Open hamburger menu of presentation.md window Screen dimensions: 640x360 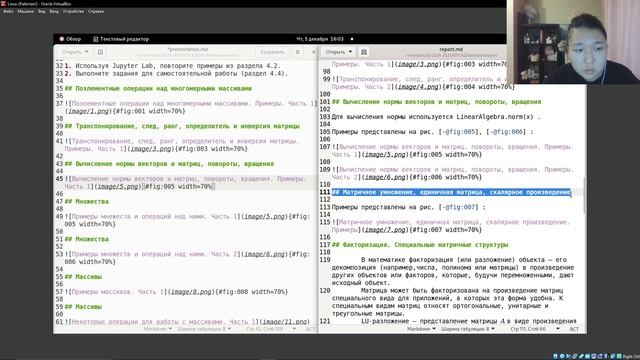[x=298, y=52]
